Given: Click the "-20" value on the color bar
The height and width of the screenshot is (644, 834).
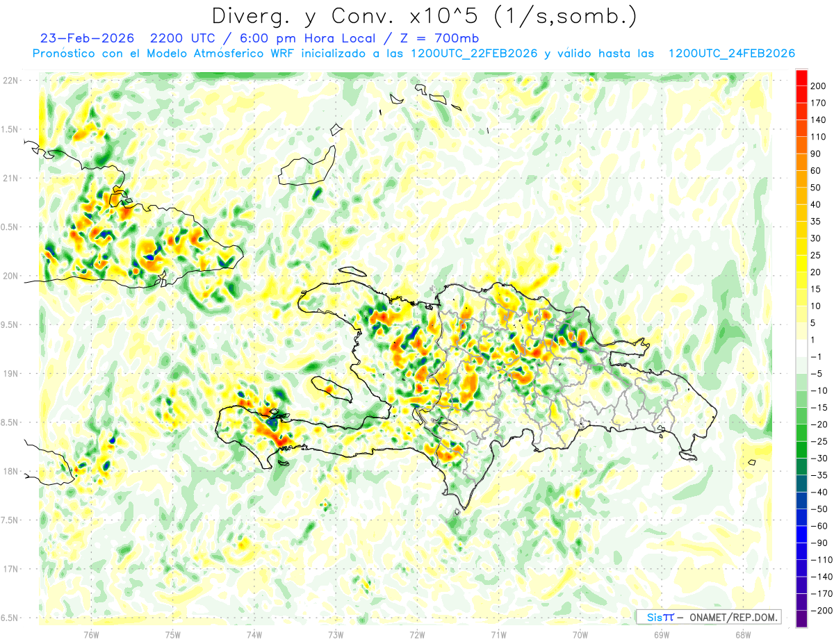Looking at the screenshot, I should click(x=818, y=424).
